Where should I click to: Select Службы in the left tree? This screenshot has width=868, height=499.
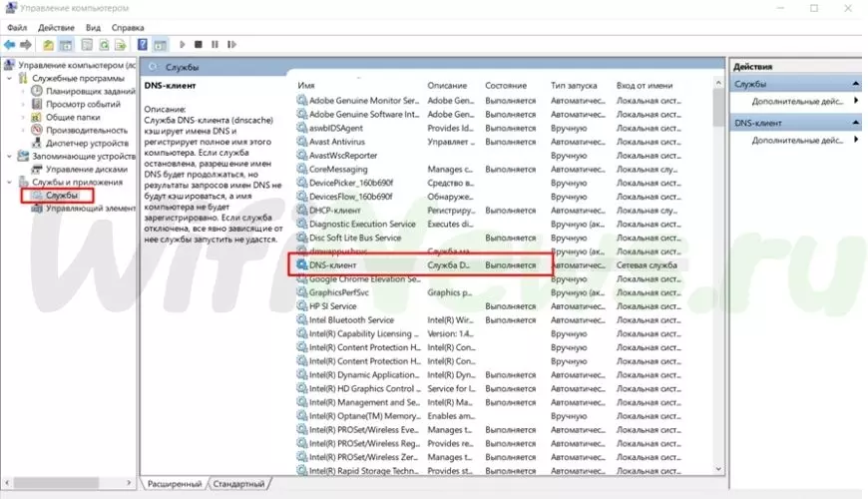62,195
